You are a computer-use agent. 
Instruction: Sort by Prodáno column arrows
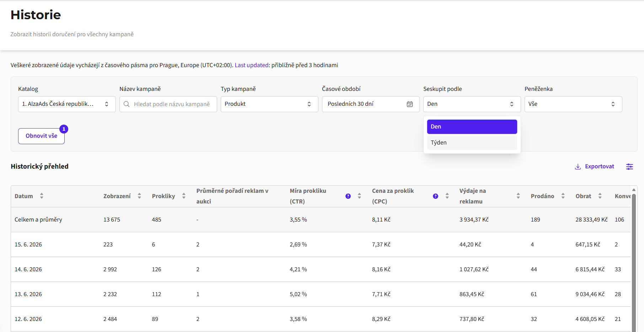click(x=563, y=196)
